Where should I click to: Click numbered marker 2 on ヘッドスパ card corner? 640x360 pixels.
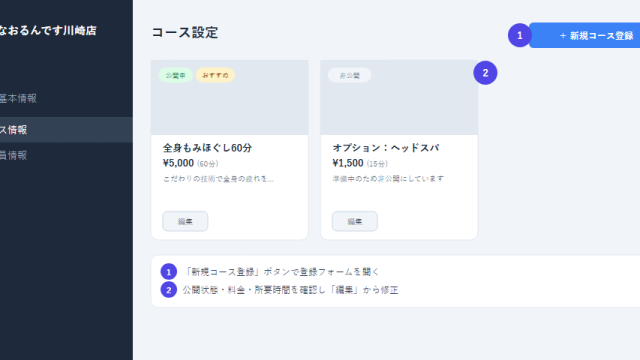coord(485,73)
